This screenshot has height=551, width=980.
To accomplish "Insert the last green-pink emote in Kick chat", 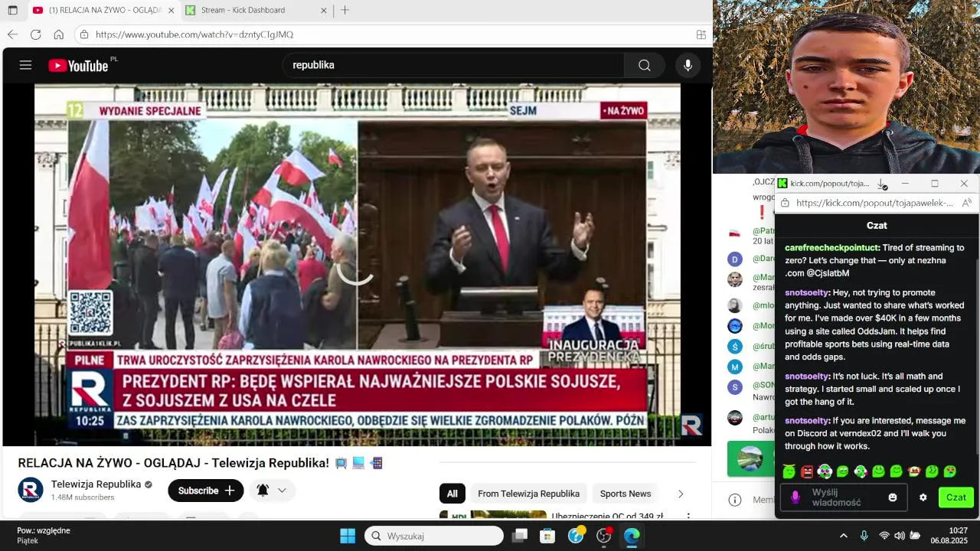I will (949, 471).
